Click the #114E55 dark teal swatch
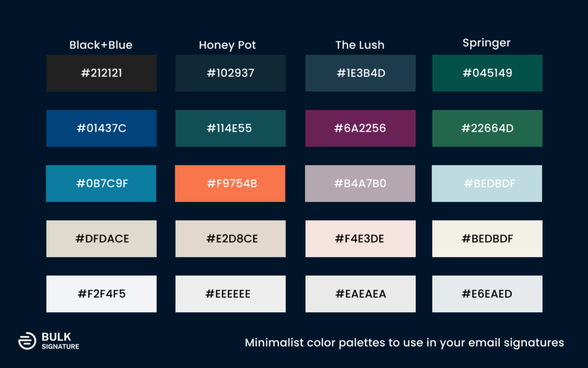 (230, 128)
